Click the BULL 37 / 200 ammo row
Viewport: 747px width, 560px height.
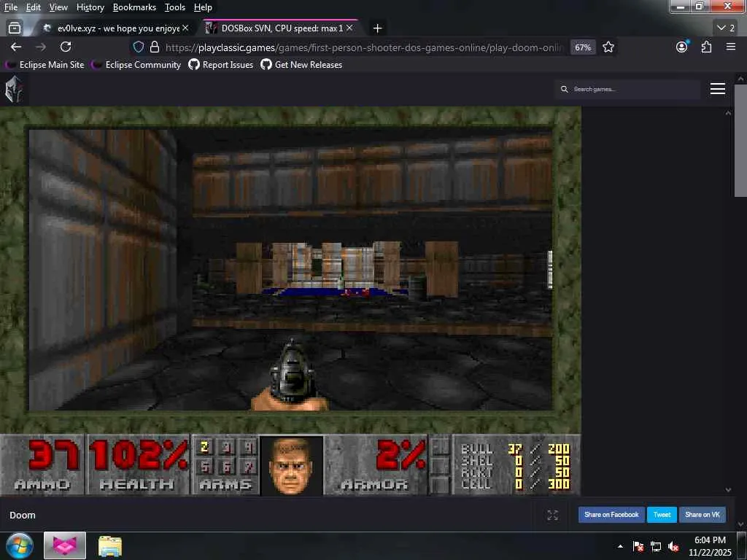[516, 449]
